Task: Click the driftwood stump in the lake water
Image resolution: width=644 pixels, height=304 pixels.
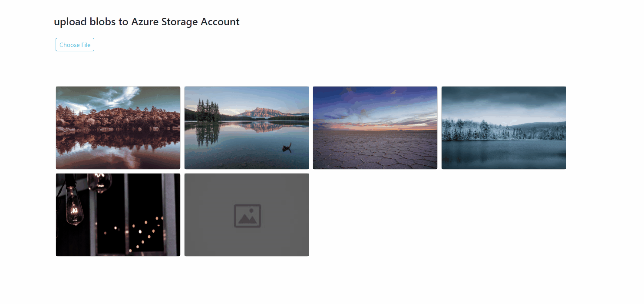Action: tap(287, 148)
